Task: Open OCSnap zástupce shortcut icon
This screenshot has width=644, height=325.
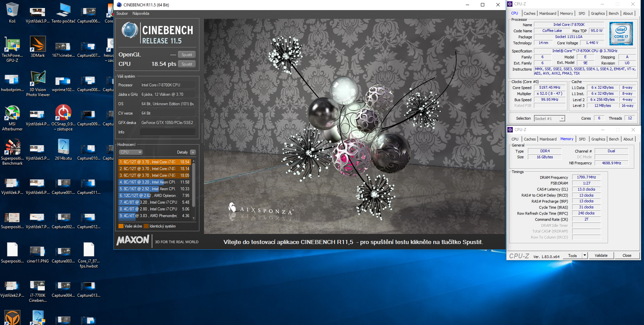Action: 63,118
